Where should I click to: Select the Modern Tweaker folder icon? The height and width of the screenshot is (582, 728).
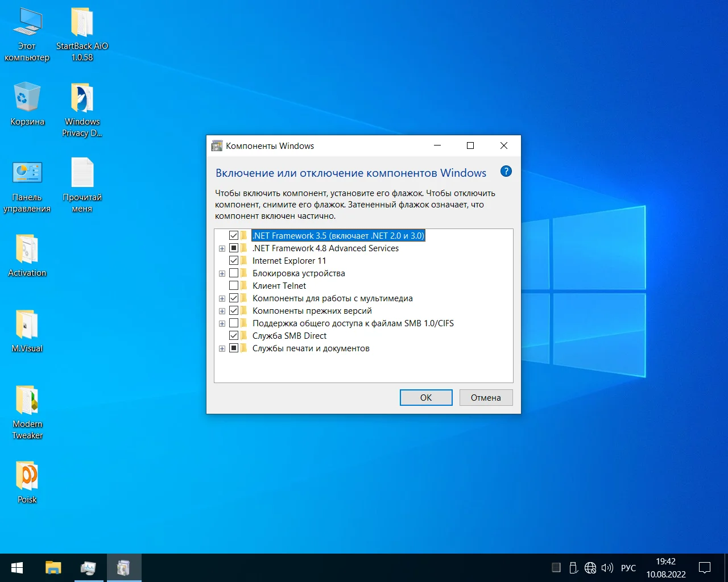27,412
